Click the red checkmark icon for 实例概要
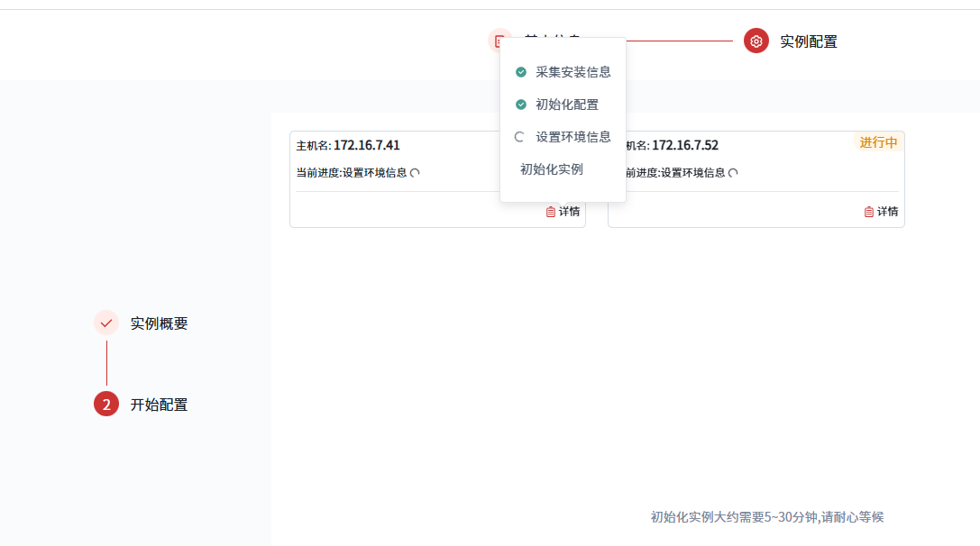Screen dimensions: 980x546 point(106,323)
